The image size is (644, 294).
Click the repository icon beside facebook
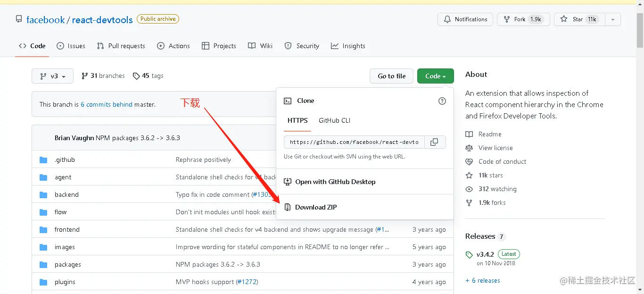coord(19,19)
